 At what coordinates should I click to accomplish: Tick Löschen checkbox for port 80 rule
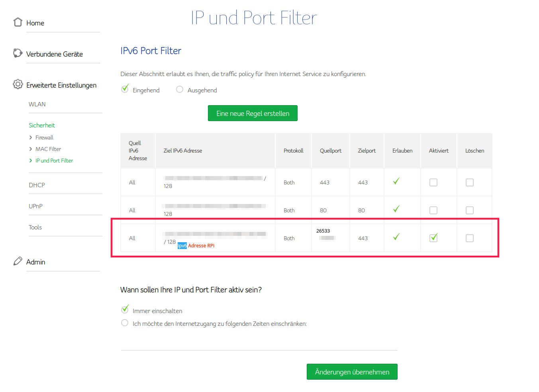[470, 210]
